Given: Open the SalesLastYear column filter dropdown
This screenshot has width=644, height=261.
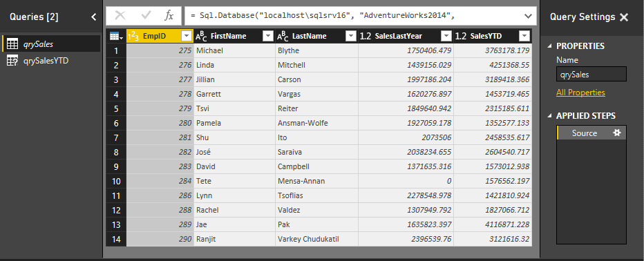Looking at the screenshot, I should pyautogui.click(x=446, y=36).
